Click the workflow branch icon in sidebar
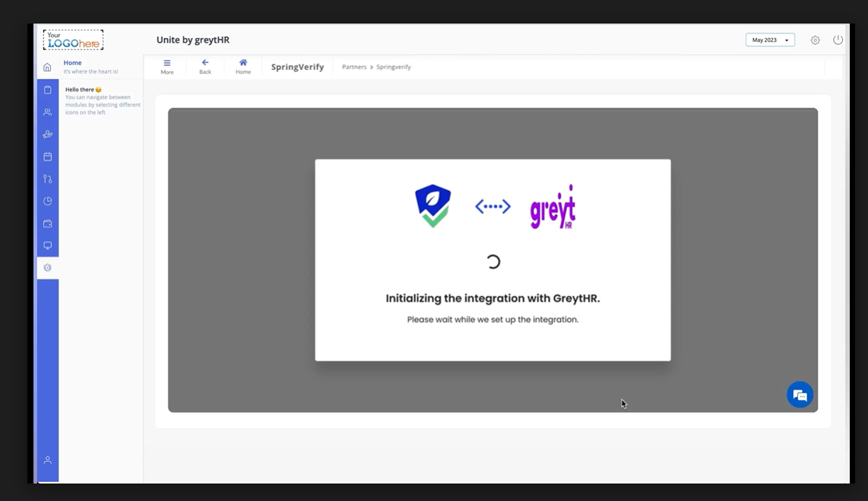The image size is (868, 501). (x=47, y=179)
